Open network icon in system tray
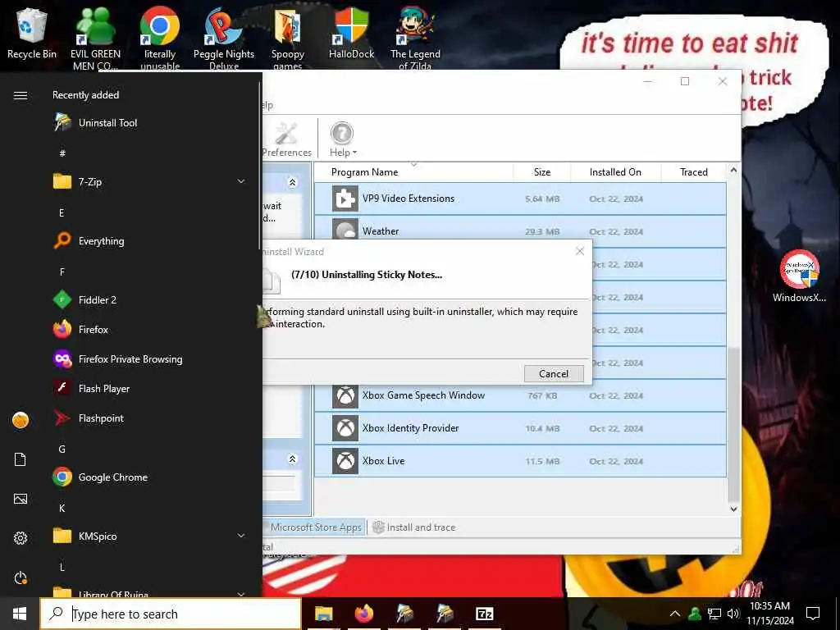Screen dimensions: 840x630 (714, 614)
